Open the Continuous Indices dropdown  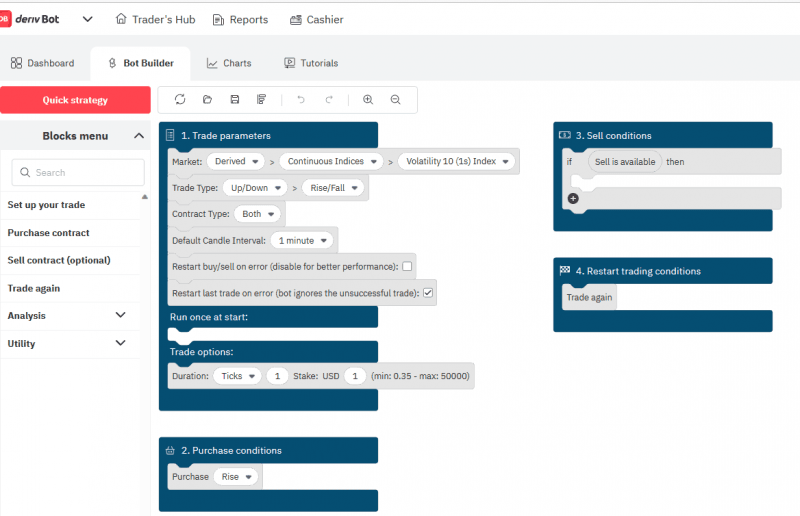332,161
